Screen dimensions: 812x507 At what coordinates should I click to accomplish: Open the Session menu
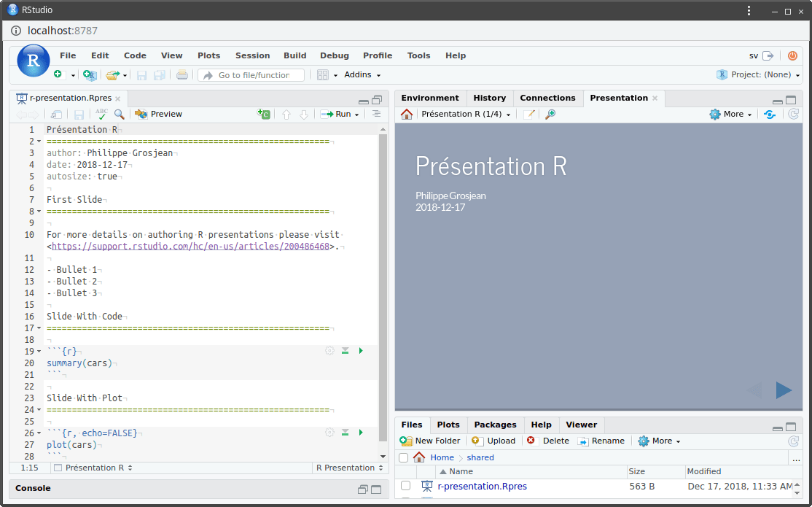[253, 55]
